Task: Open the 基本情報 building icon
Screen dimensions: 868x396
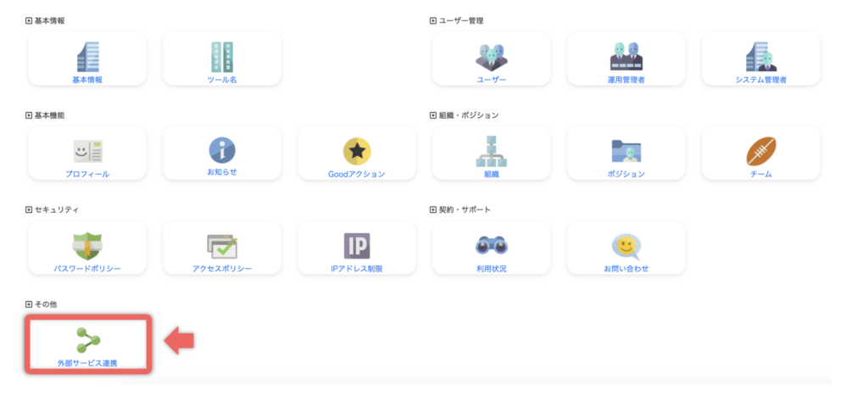Action: point(87,55)
